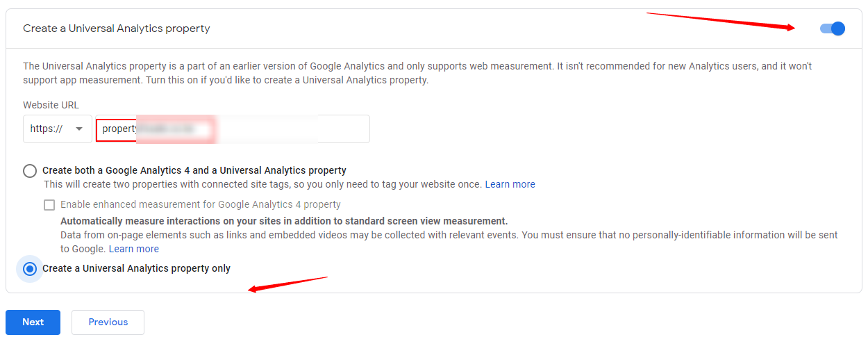Click the bold 'Automatically measure interactions' text

coord(284,221)
